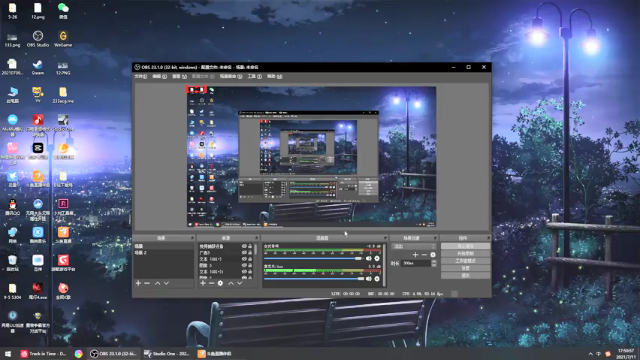The width and height of the screenshot is (640, 360).
Task: Mute the desktop audio (台式音响) speaker
Action: tap(369, 258)
